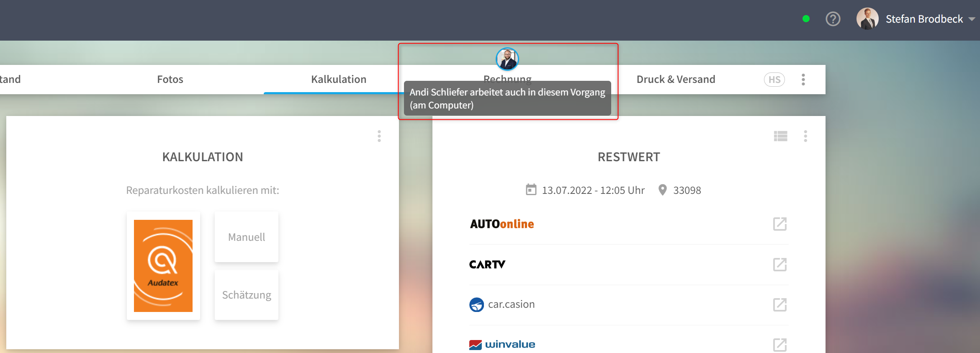980x353 pixels.
Task: Choose Manuell calculation option
Action: click(247, 237)
